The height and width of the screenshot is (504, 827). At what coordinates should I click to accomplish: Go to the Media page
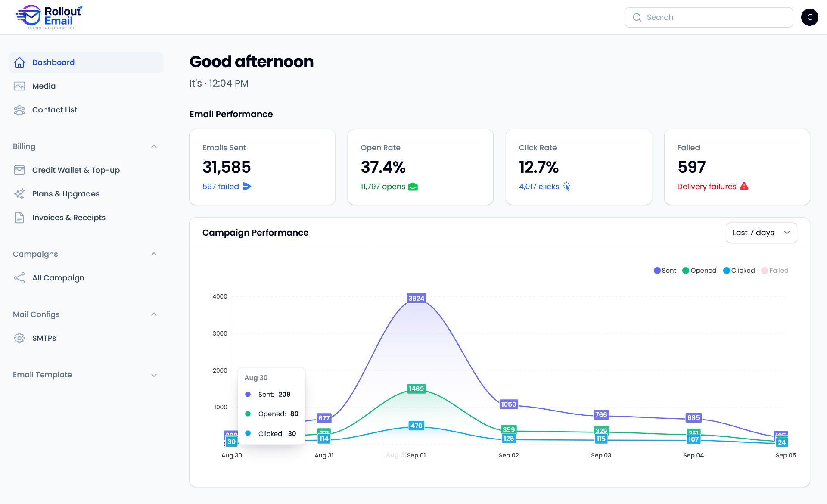pyautogui.click(x=86, y=86)
